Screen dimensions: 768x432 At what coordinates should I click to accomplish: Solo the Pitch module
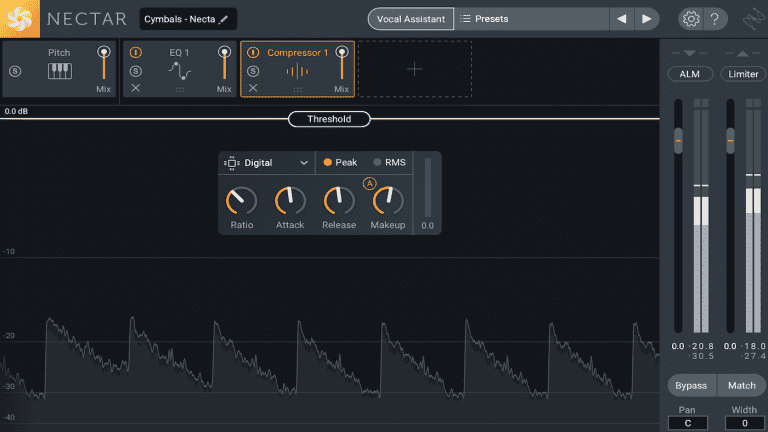coord(15,72)
